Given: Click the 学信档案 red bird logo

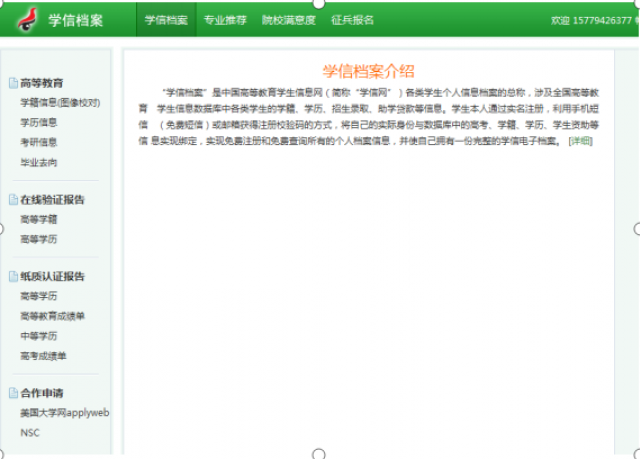Looking at the screenshot, I should (x=28, y=20).
